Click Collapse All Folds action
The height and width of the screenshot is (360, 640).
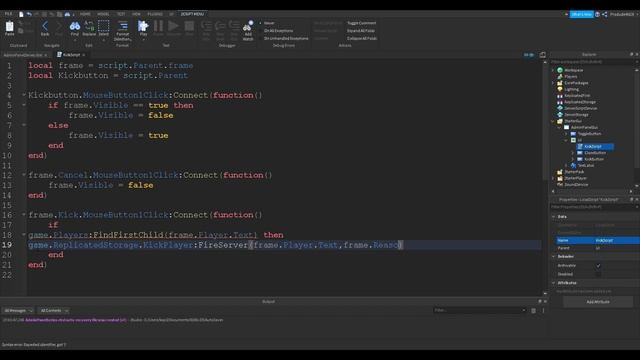click(x=362, y=38)
